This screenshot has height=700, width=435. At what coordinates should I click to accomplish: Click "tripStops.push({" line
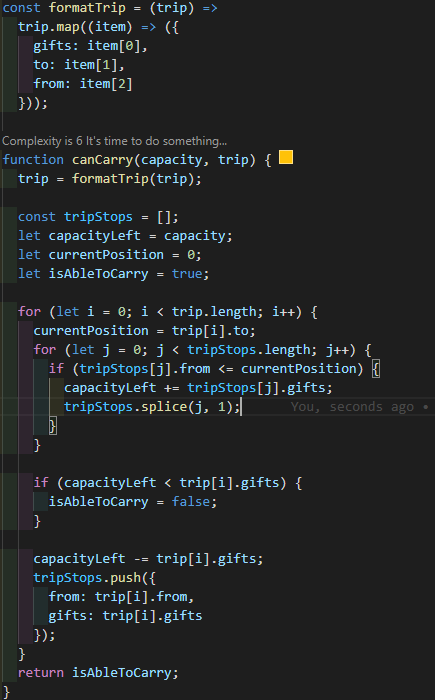[x=95, y=578]
